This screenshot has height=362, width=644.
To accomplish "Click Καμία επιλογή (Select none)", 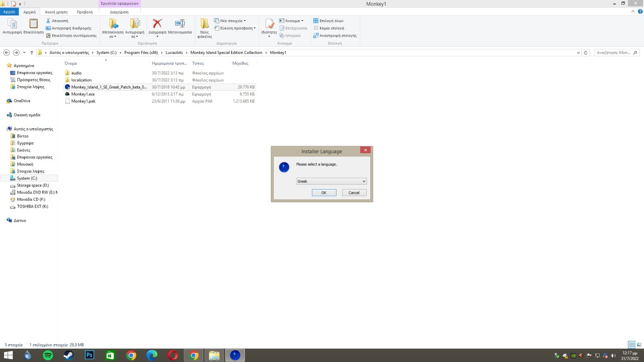I will point(328,28).
